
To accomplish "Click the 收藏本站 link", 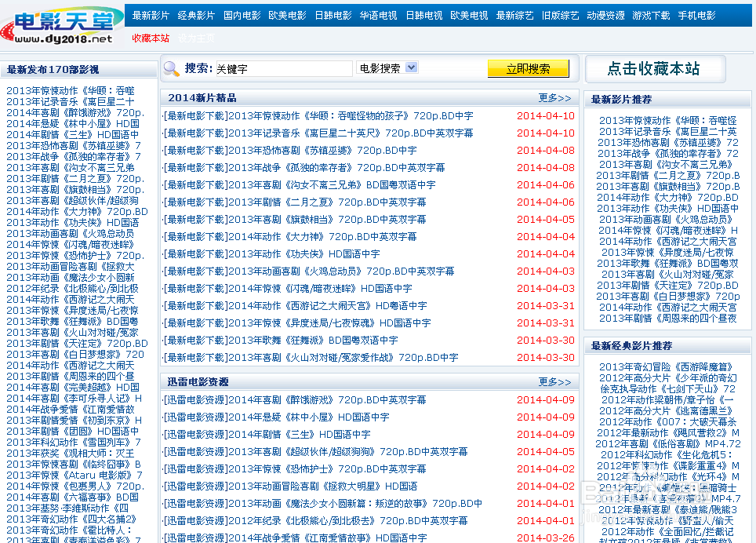I will click(151, 38).
